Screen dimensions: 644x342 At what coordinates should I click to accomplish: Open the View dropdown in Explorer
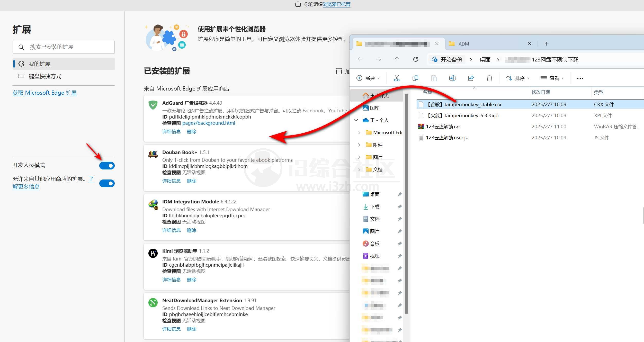pyautogui.click(x=552, y=78)
